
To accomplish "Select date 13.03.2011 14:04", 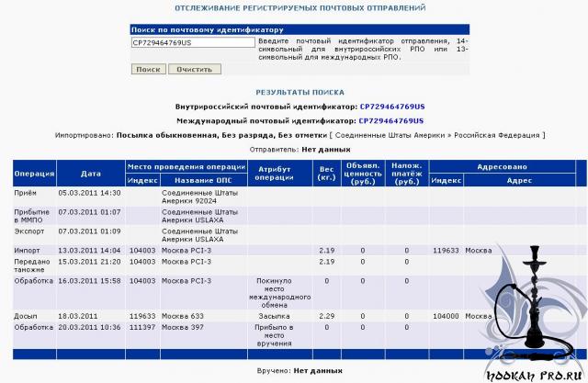I will pyautogui.click(x=89, y=251).
